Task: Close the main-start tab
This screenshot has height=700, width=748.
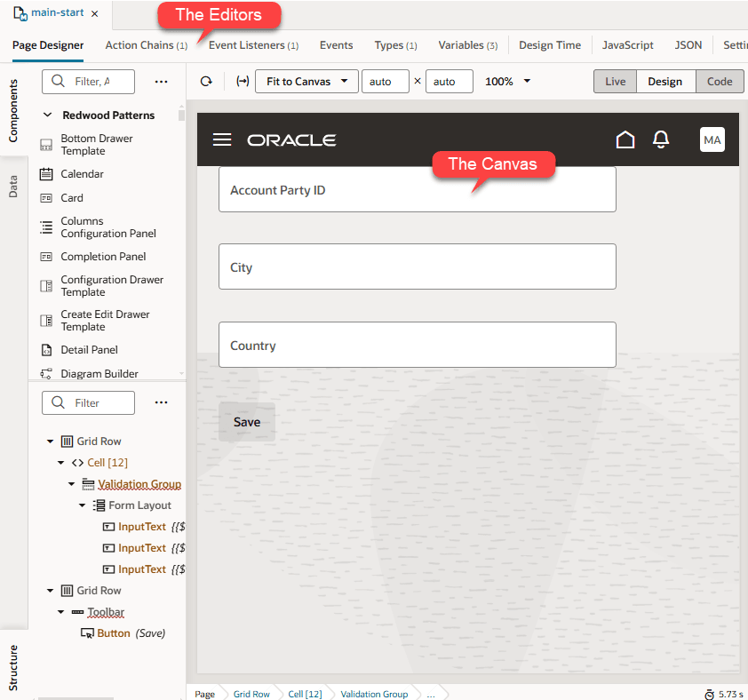Action: pyautogui.click(x=95, y=14)
